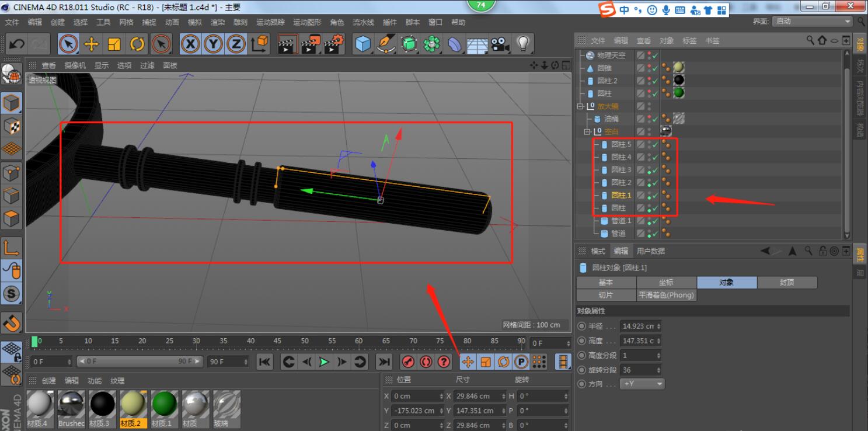Open the 界面 layout dropdown 启动
The width and height of the screenshot is (868, 431).
(813, 21)
